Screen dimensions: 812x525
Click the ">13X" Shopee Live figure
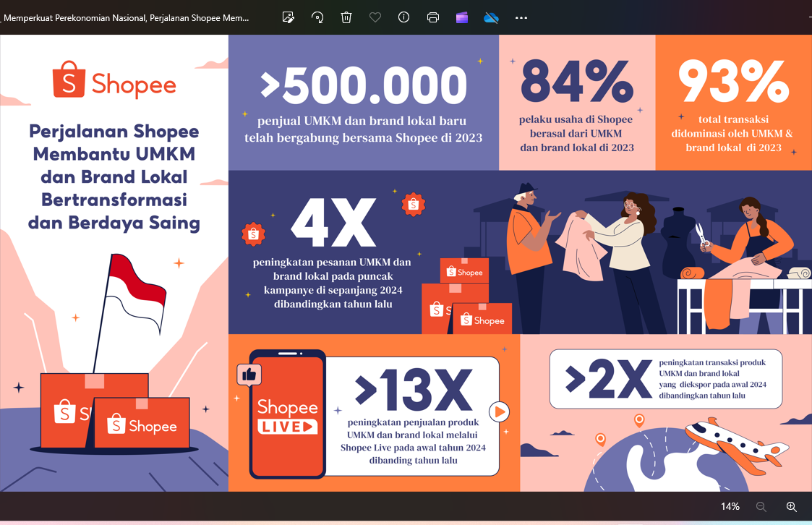tap(414, 389)
